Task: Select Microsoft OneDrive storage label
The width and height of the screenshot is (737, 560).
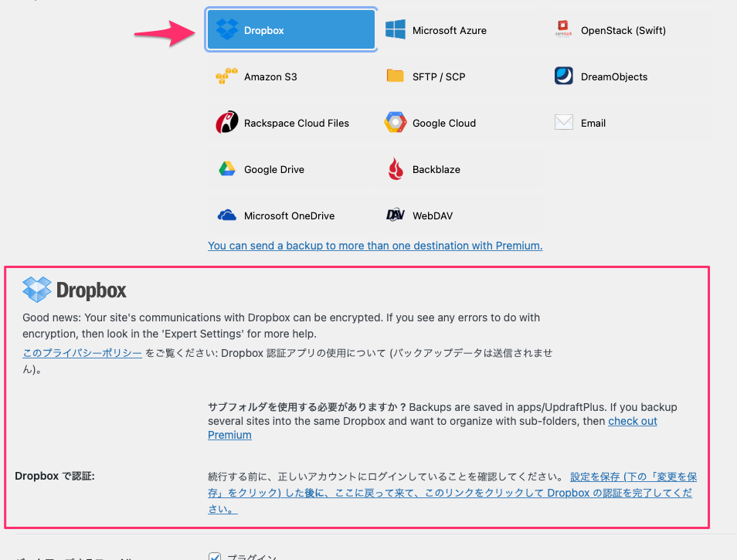Action: point(289,216)
